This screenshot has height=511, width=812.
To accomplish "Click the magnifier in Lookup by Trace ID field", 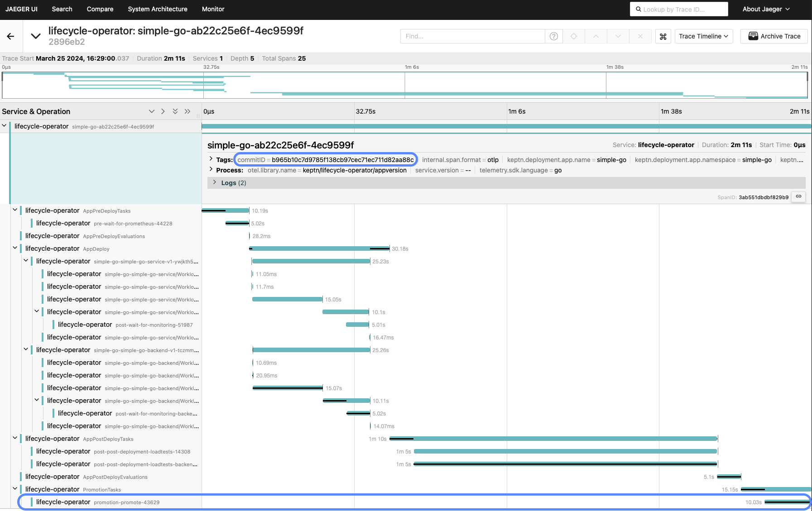I will [x=639, y=9].
